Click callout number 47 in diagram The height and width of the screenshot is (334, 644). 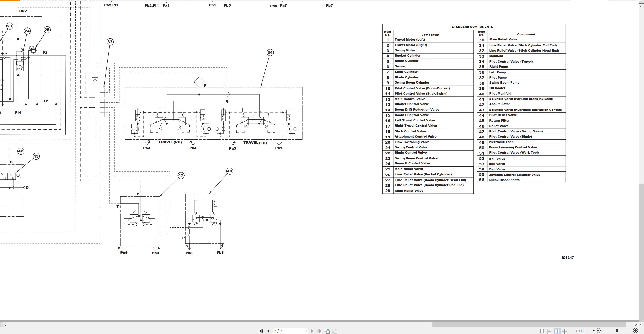(x=181, y=175)
